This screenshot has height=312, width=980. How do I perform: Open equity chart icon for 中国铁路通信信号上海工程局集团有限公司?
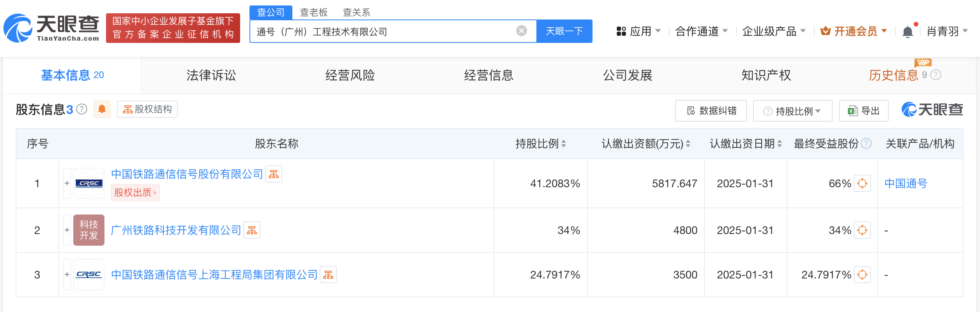328,275
